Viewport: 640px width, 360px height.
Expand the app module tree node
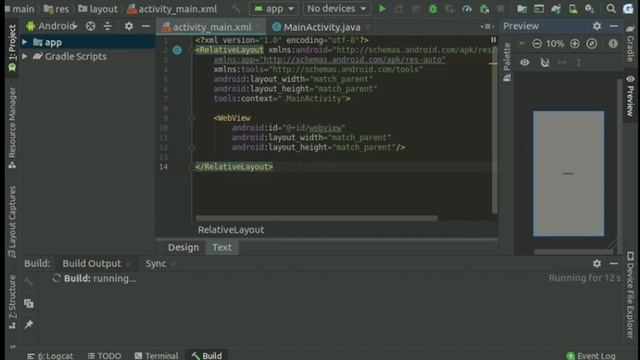click(x=24, y=42)
